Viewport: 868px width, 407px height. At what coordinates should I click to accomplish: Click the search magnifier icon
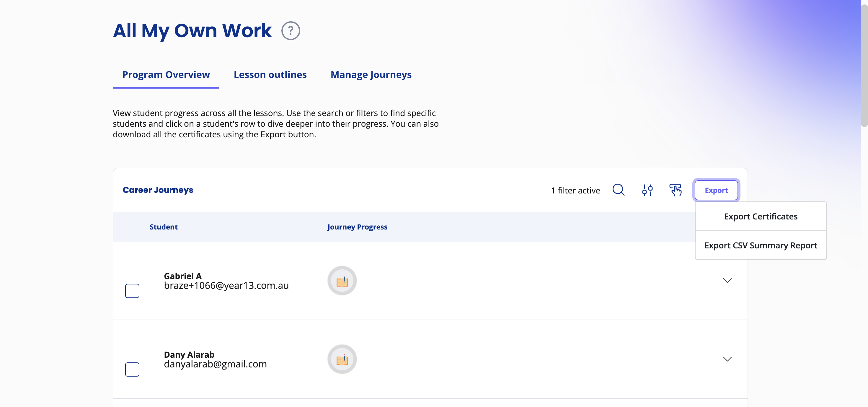tap(618, 190)
